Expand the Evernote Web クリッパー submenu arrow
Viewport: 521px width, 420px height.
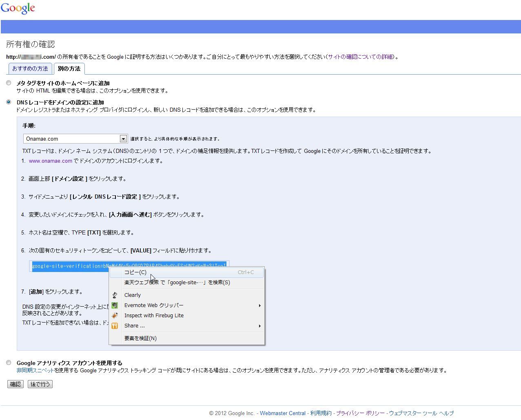click(x=259, y=305)
